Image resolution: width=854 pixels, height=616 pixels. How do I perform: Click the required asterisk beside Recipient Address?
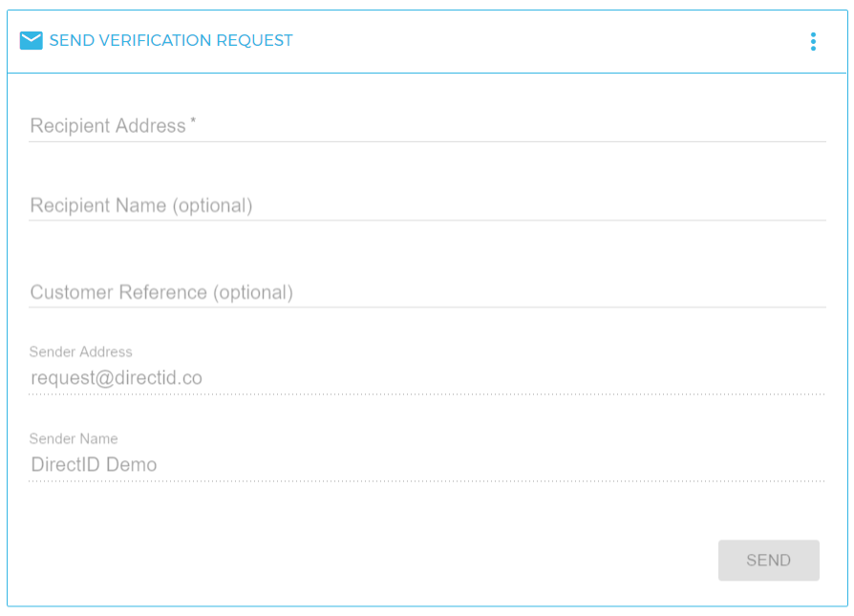(x=193, y=120)
